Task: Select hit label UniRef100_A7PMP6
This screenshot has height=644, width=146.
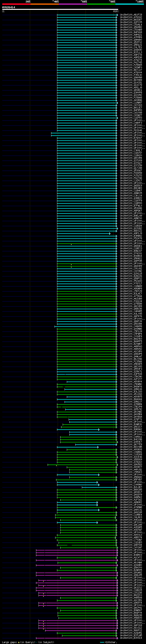Action: 131,37
